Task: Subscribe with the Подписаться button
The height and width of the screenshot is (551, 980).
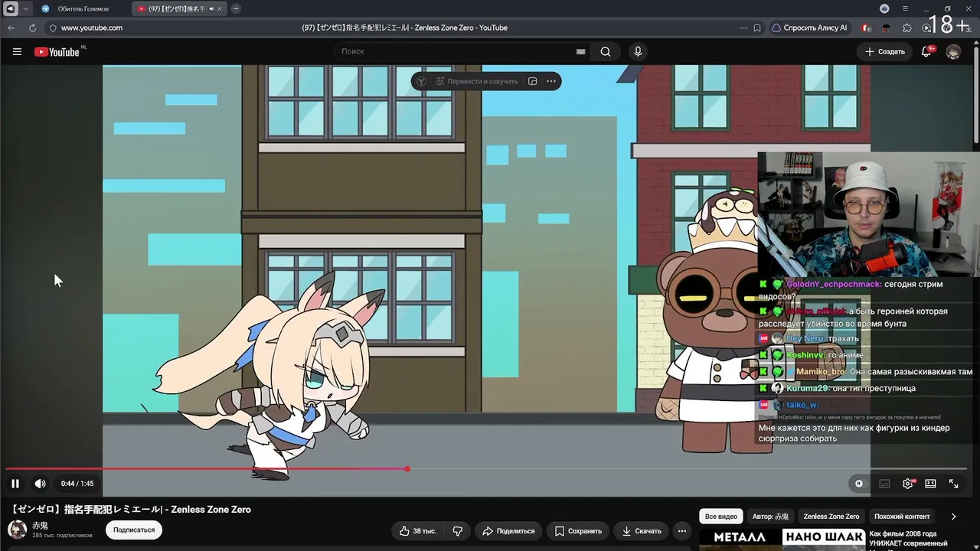Action: 134,530
